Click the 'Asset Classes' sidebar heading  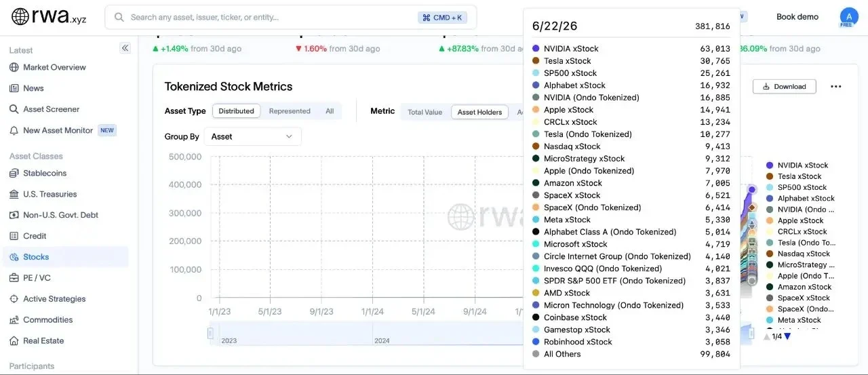[37, 156]
